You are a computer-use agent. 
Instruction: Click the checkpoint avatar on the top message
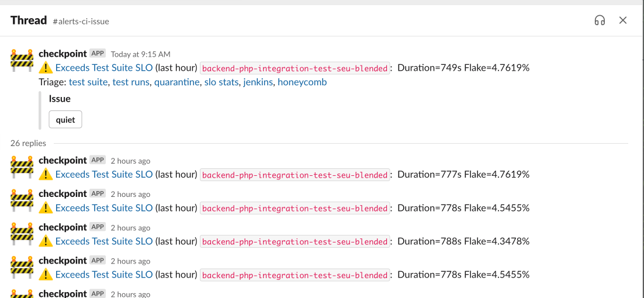(22, 61)
